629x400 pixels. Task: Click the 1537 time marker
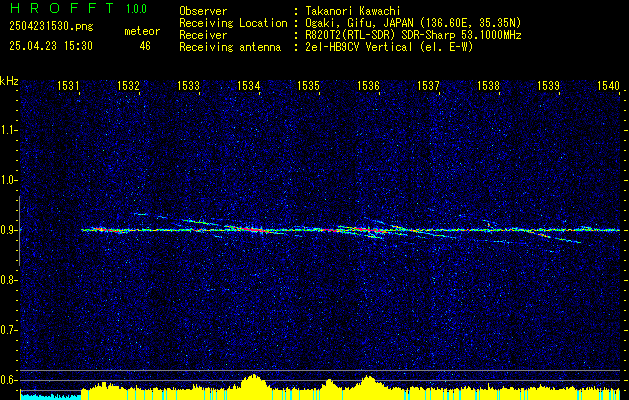coord(428,85)
